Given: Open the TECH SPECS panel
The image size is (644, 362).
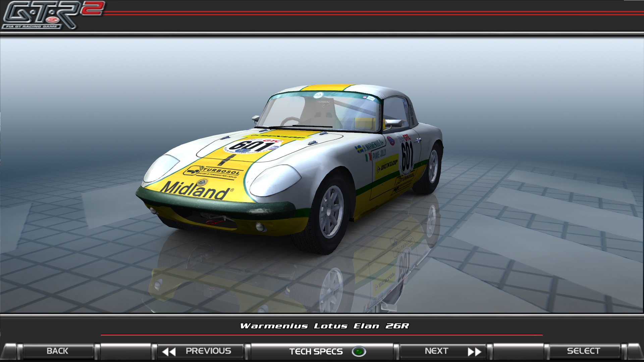Looking at the screenshot, I should 316,351.
